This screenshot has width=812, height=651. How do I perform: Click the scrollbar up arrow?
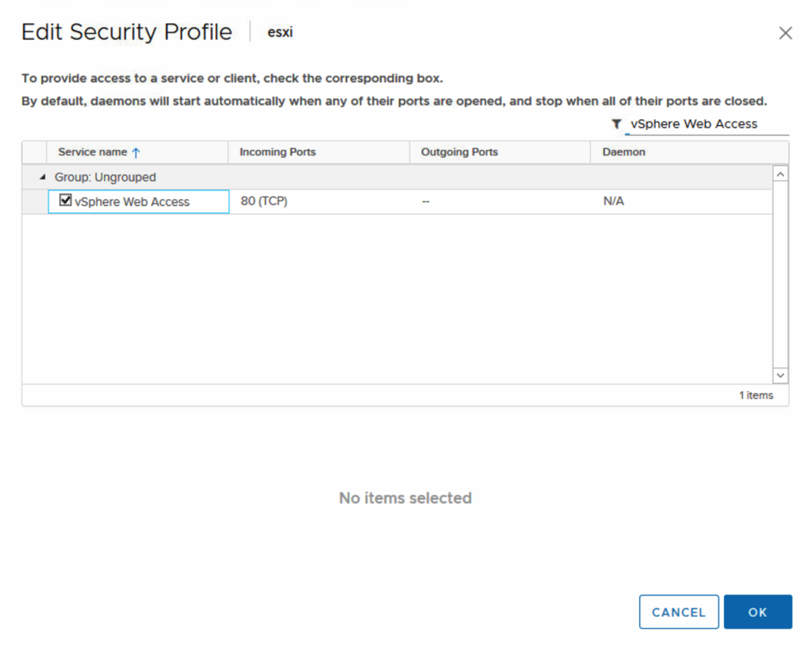point(780,173)
